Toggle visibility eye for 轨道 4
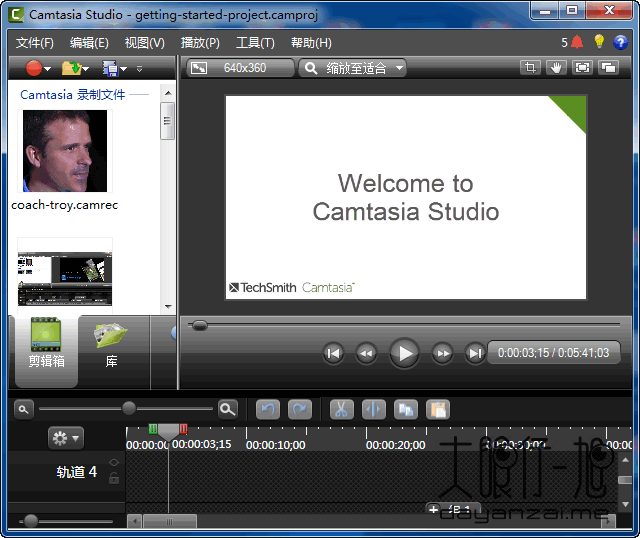The width and height of the screenshot is (640, 538). (x=114, y=462)
